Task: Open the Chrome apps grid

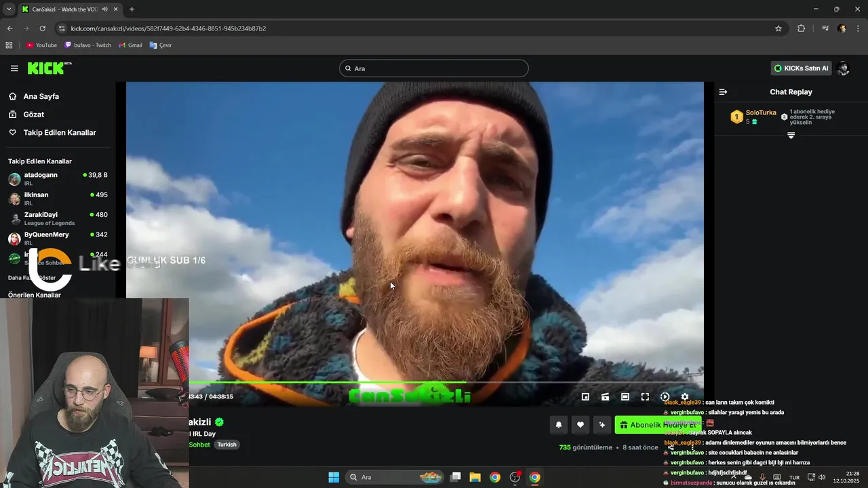Action: pos(9,45)
